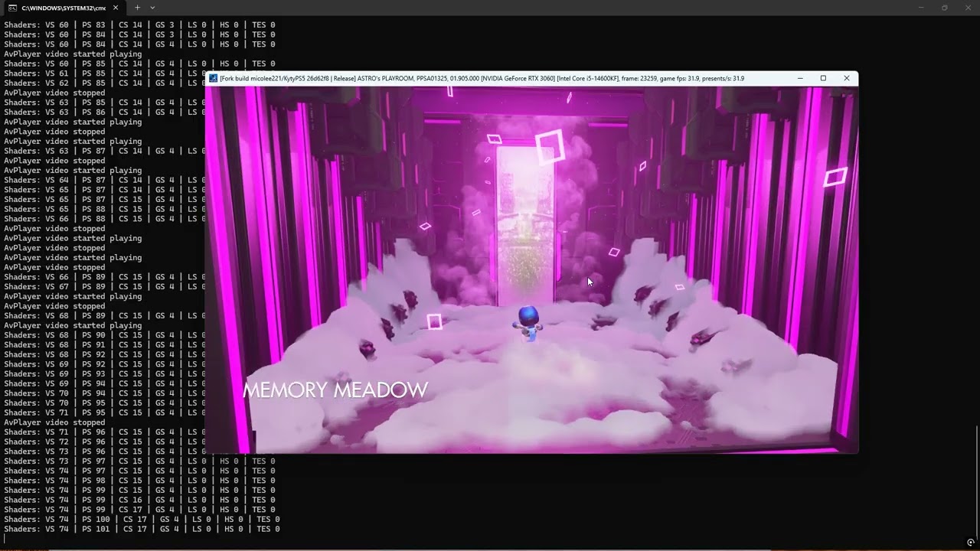Click the 'MEMORY MEADOW' caption in the game

335,390
